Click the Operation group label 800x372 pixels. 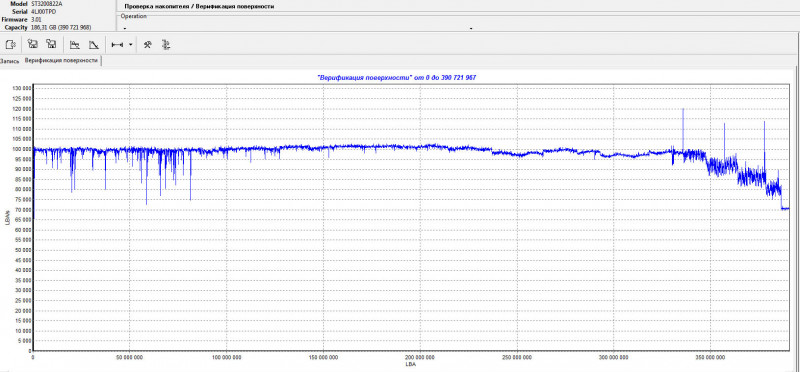[x=134, y=16]
